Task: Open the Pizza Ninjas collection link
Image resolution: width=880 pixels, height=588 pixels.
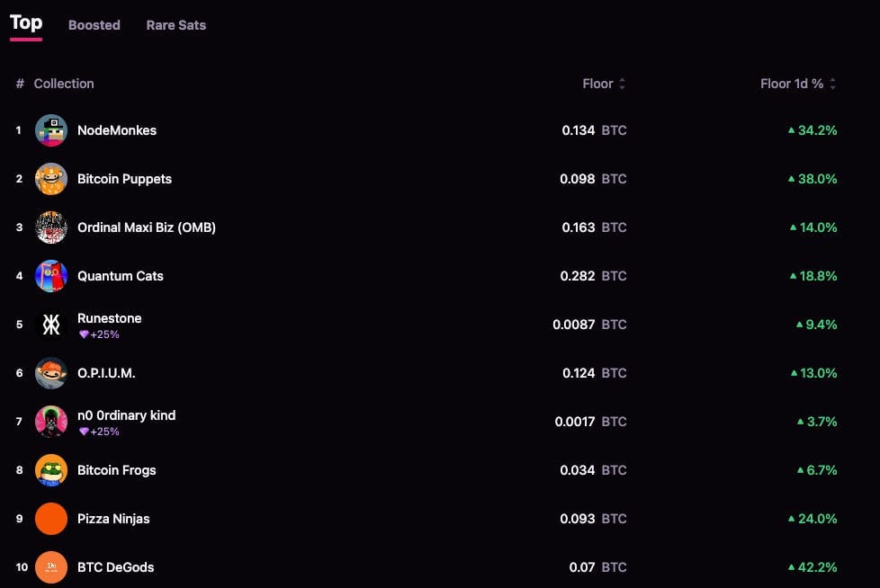Action: [x=113, y=519]
